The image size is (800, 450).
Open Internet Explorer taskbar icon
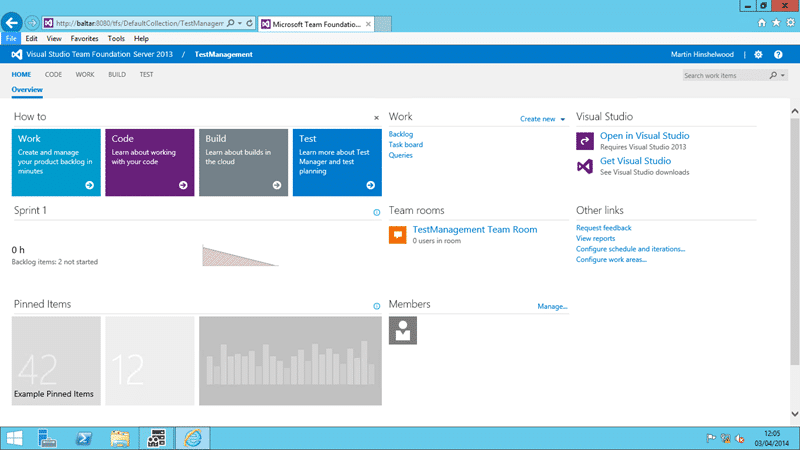click(193, 438)
